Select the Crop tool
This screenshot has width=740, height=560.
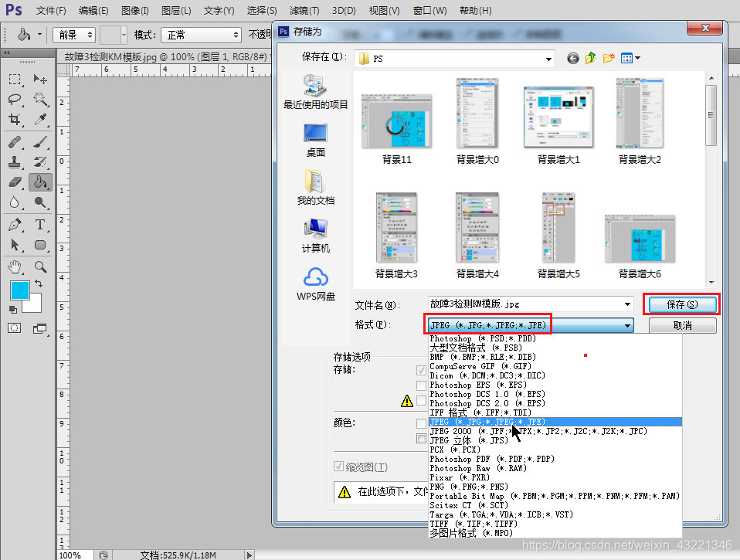point(15,120)
